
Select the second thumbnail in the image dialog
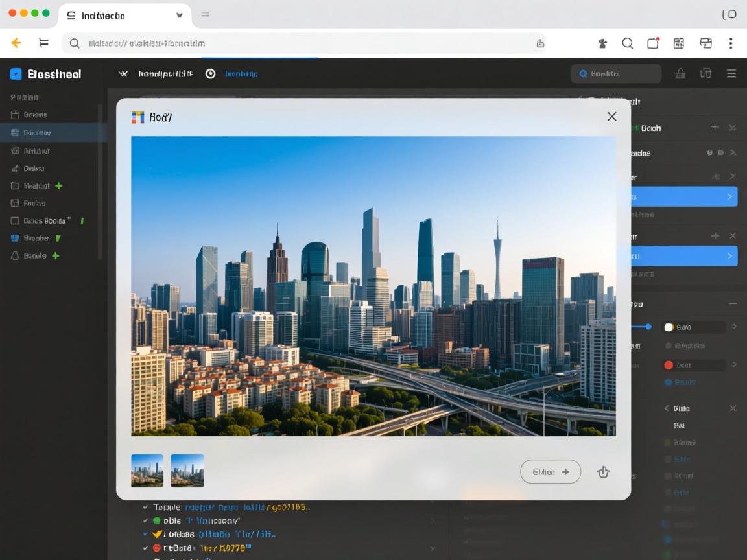coord(187,471)
